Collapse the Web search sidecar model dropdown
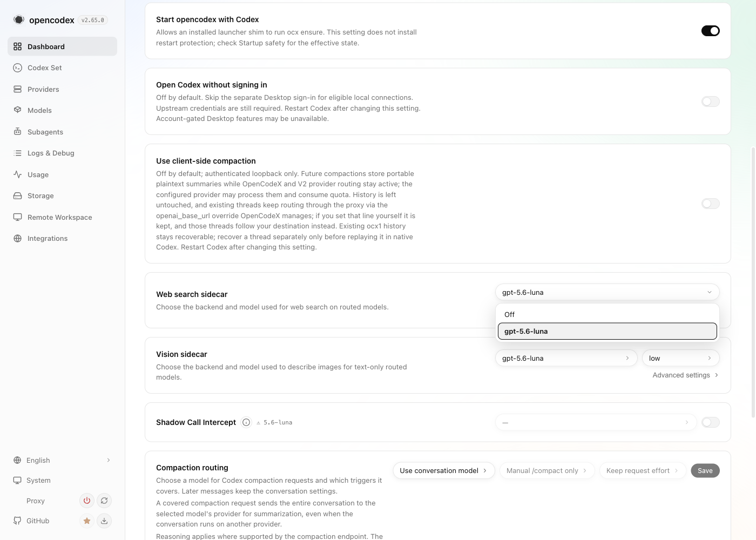 607,292
